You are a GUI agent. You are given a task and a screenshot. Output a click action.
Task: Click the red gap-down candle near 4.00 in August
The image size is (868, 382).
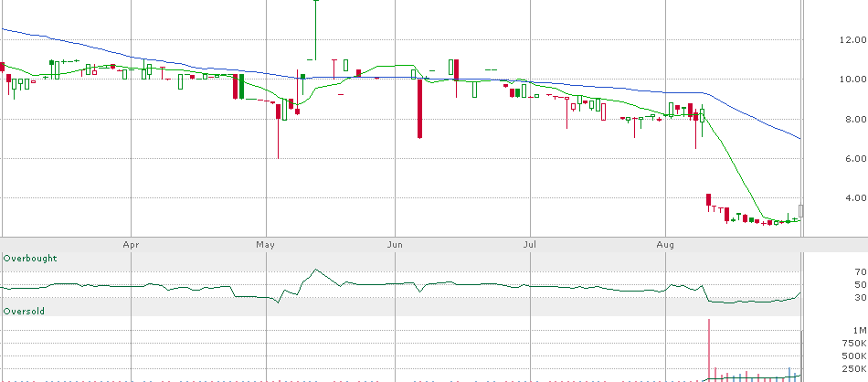tap(709, 203)
